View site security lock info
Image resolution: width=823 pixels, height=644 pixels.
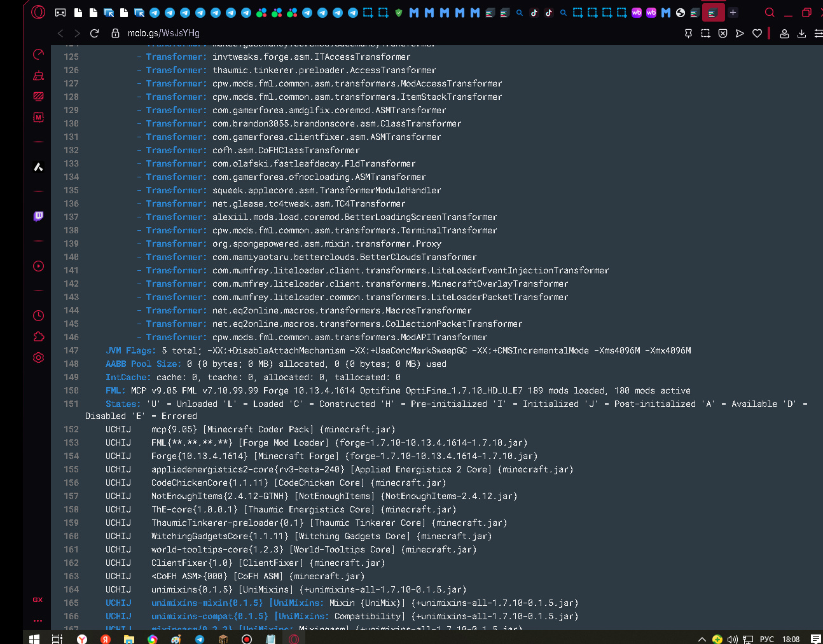click(115, 33)
